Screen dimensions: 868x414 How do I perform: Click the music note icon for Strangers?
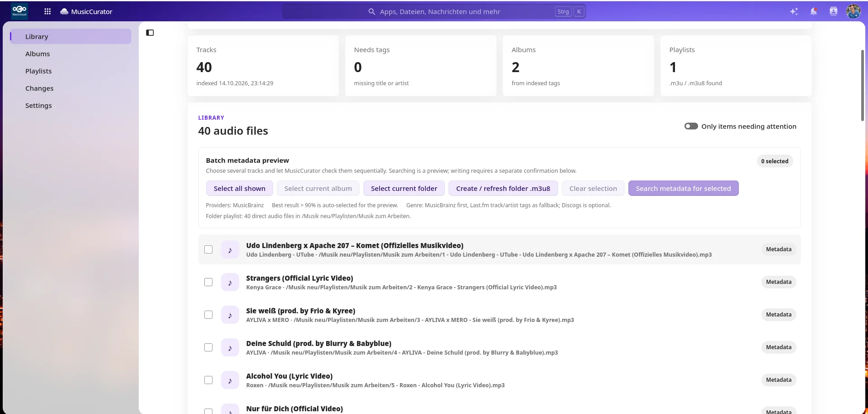pyautogui.click(x=230, y=282)
